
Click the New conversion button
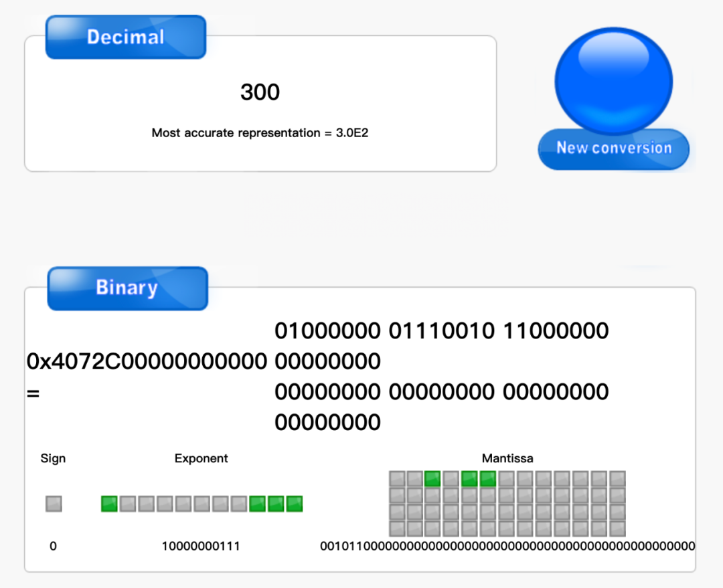point(613,149)
